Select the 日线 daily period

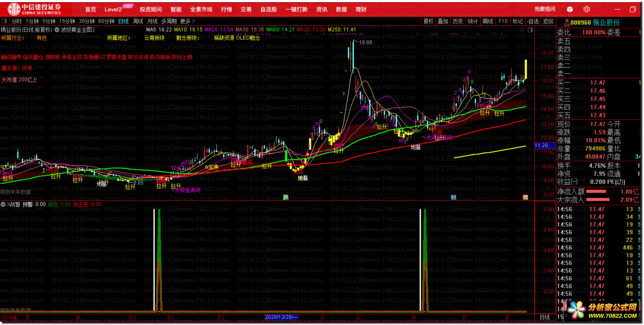123,21
